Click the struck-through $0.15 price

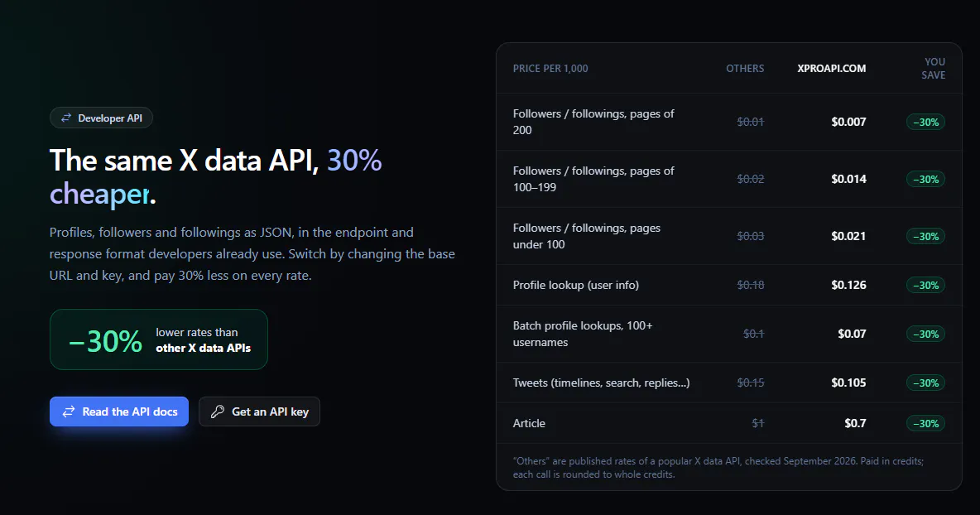751,383
